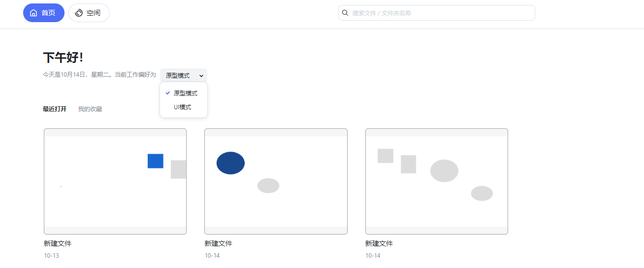The width and height of the screenshot is (644, 268).
Task: Click the checkmark beside 原型模式 option
Action: 168,93
